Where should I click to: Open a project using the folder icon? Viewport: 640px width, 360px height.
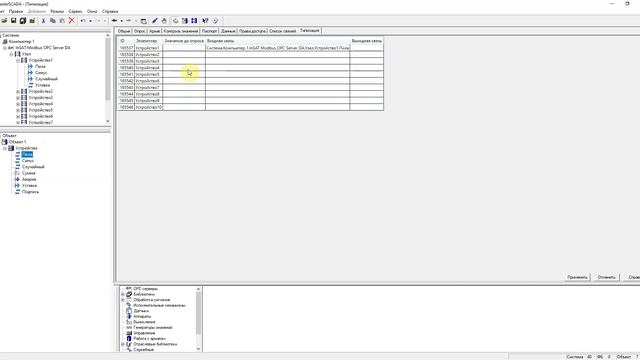pyautogui.click(x=4, y=20)
